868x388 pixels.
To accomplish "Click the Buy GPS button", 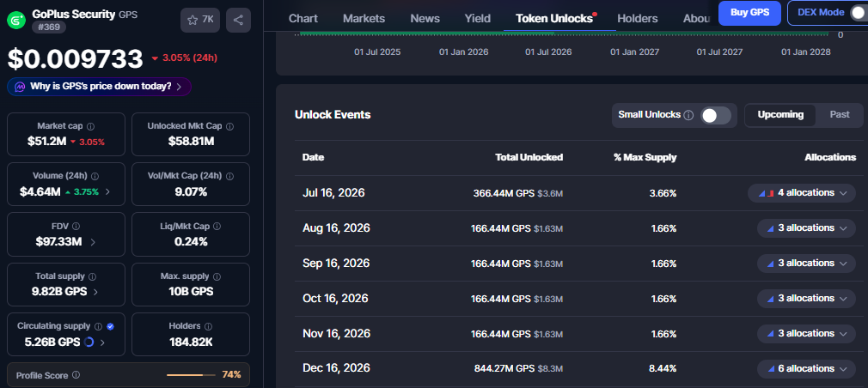I will point(749,13).
